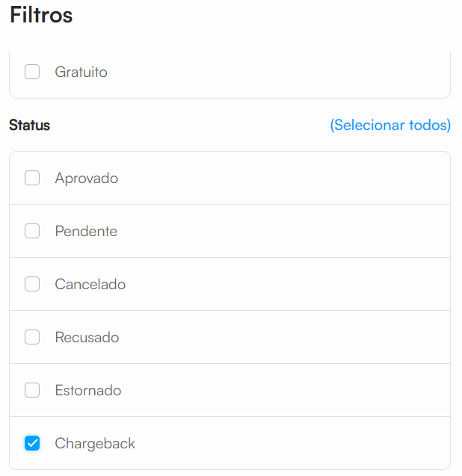Uncheck the blue Chargeback checkbox
Viewport: 462px width, 476px height.
32,444
